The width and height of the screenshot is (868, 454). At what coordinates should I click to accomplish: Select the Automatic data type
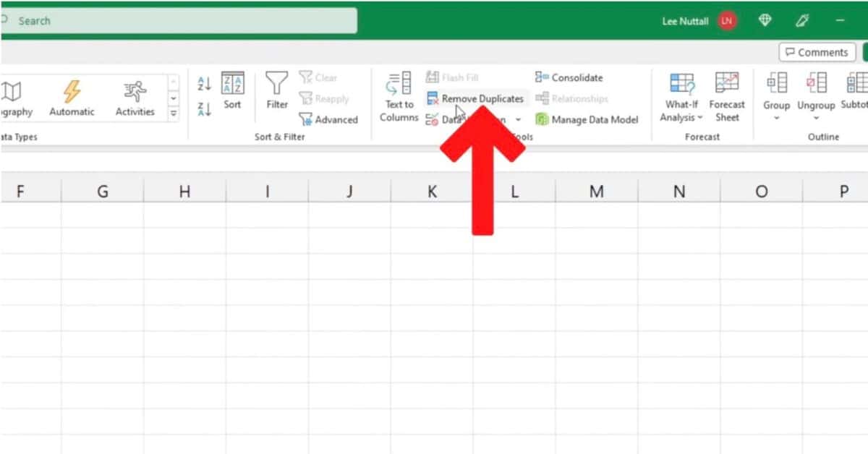pos(72,94)
